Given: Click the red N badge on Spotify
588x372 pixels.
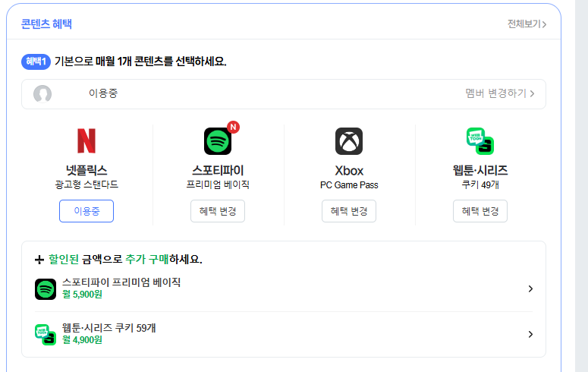Looking at the screenshot, I should click(x=233, y=127).
